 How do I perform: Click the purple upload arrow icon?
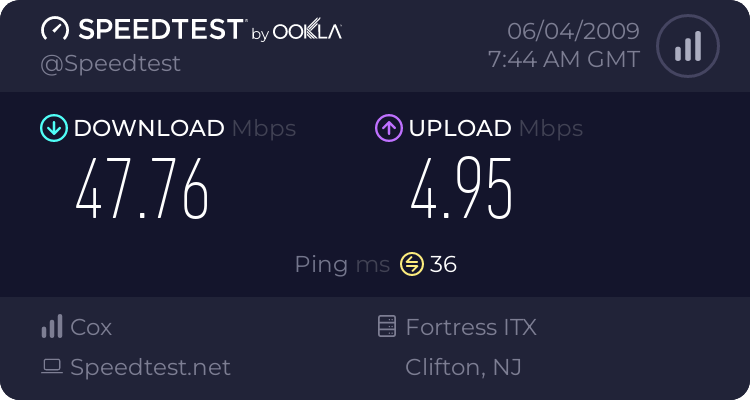pyautogui.click(x=389, y=128)
